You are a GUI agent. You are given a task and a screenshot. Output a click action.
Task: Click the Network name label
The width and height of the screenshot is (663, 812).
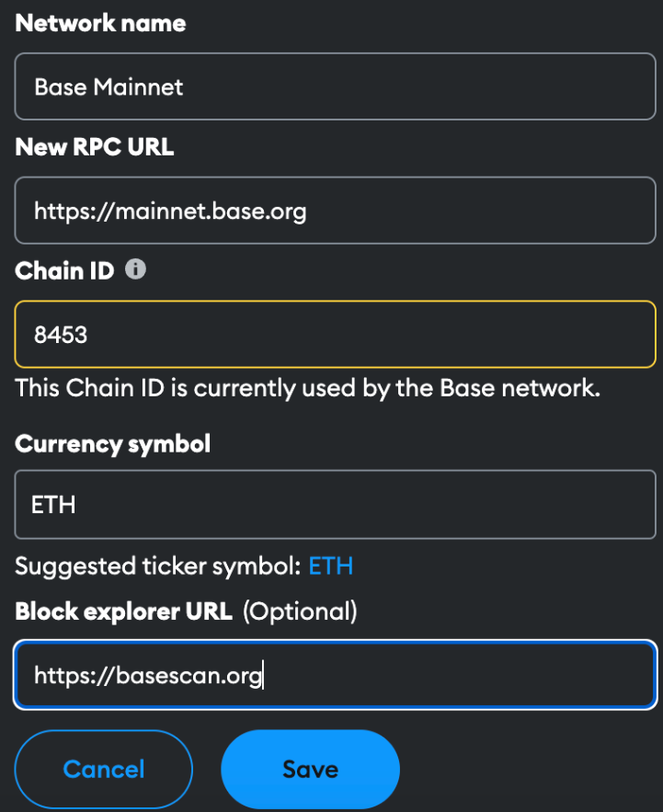pyautogui.click(x=100, y=24)
